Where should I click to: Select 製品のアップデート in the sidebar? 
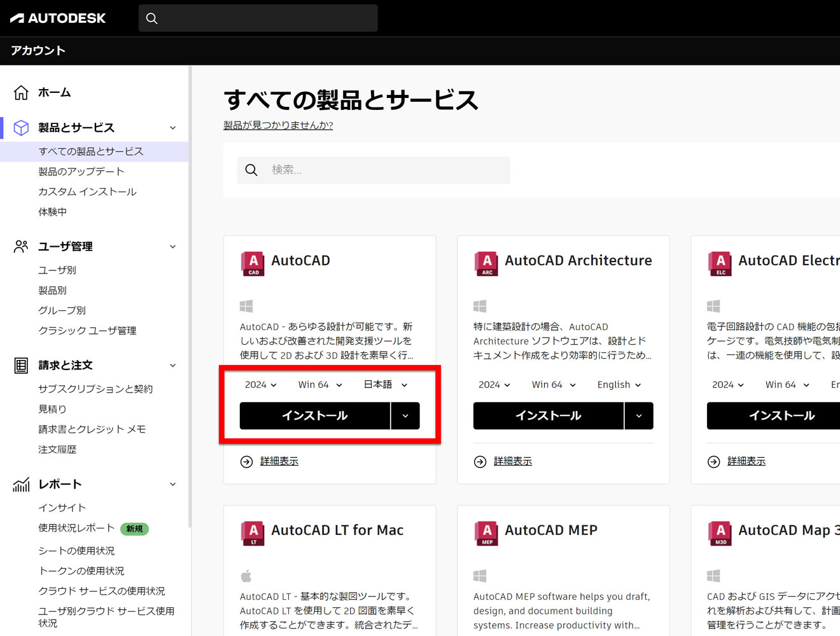[82, 171]
